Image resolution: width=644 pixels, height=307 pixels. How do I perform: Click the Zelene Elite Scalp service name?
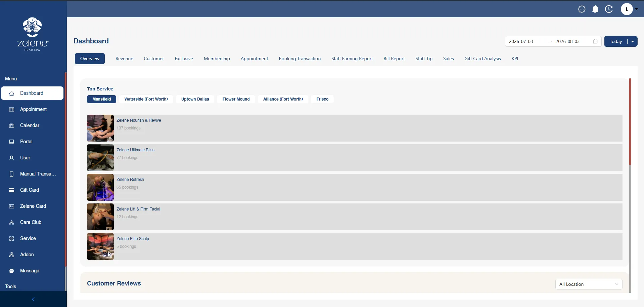pyautogui.click(x=133, y=239)
